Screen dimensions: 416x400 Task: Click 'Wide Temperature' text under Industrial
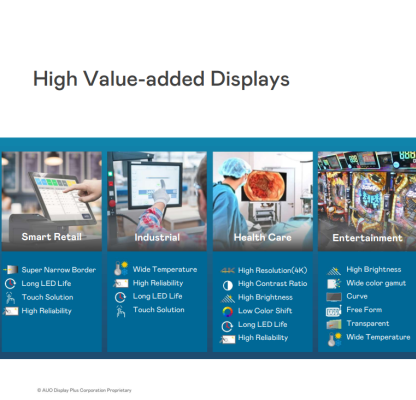[165, 269]
